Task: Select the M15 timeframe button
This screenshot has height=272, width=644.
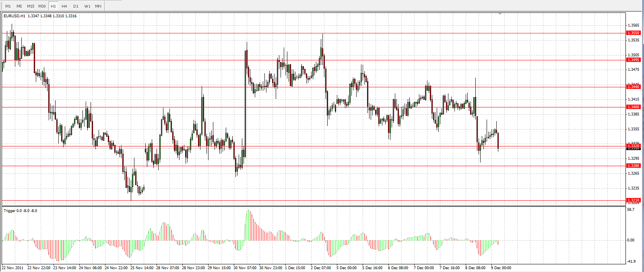Action: (31, 6)
